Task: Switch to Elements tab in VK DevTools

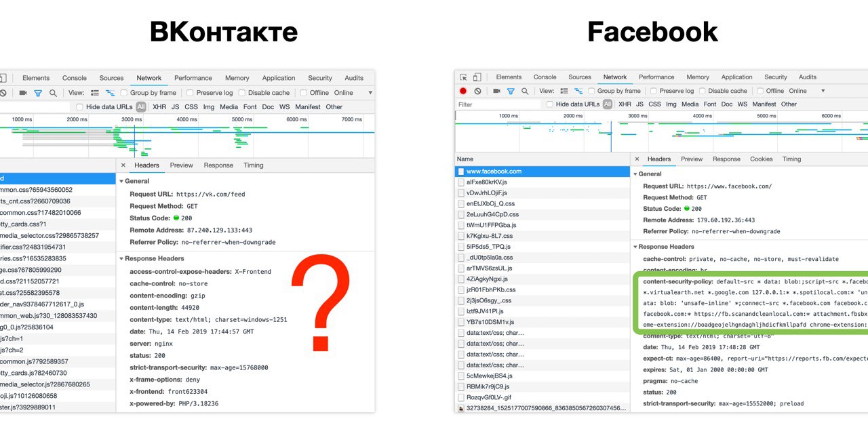Action: click(x=36, y=78)
